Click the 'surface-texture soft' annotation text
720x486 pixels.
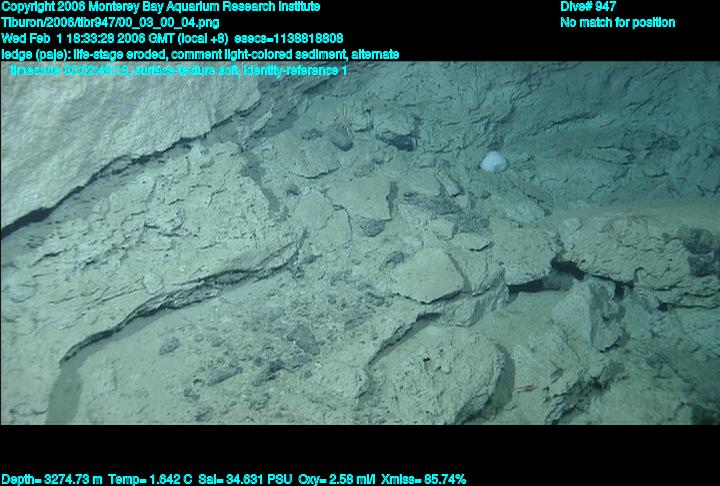point(186,71)
